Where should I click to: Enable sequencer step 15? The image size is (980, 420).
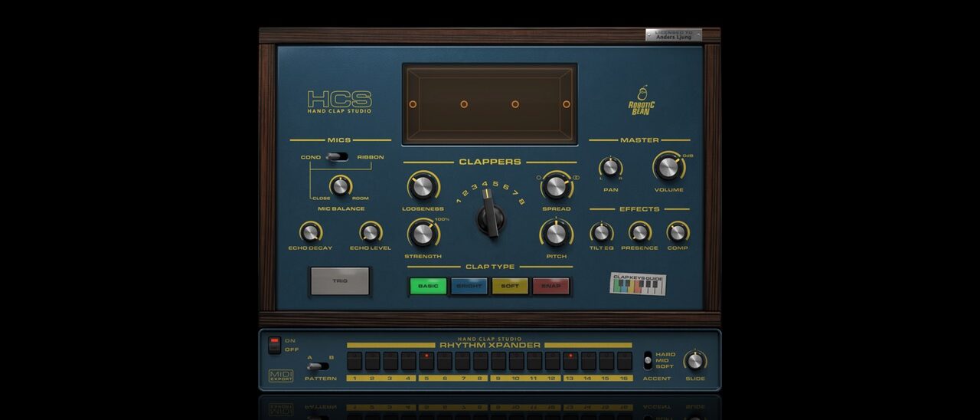606,361
